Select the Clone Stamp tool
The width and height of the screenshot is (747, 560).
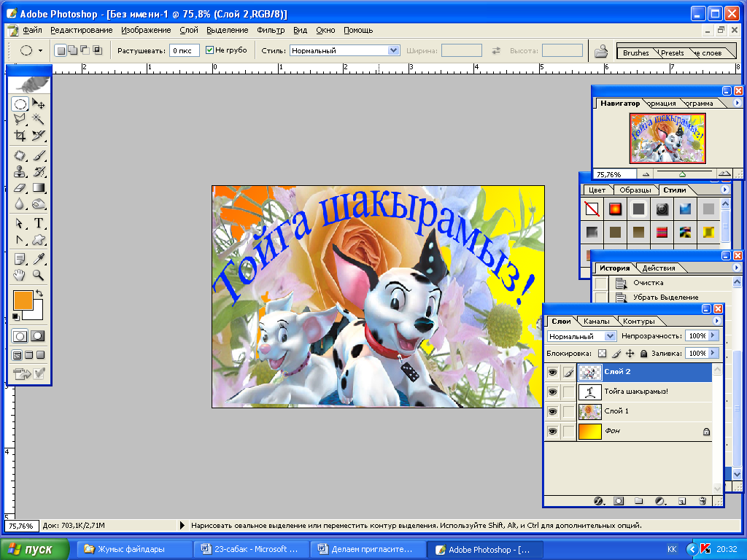tap(20, 171)
